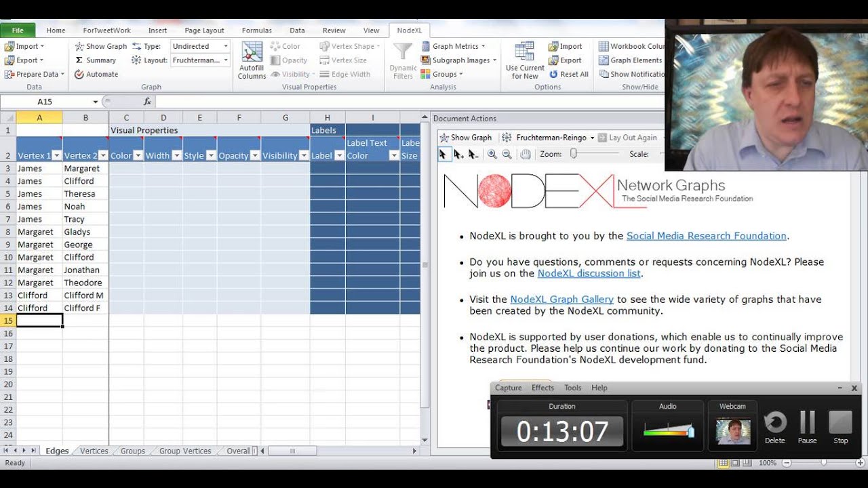This screenshot has height=488, width=868.
Task: Click the Workbook Columns option
Action: click(631, 46)
